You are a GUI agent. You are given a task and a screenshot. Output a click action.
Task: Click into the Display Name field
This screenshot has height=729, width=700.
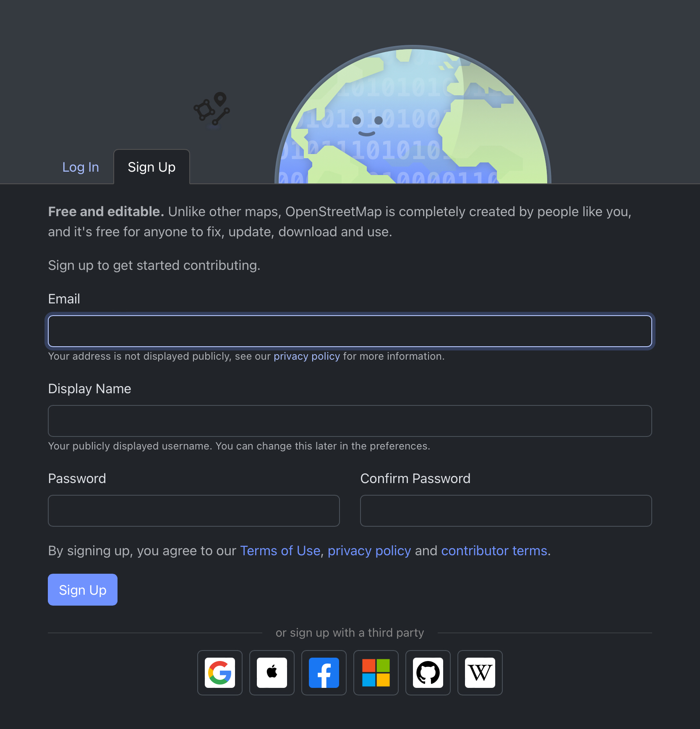pos(350,421)
